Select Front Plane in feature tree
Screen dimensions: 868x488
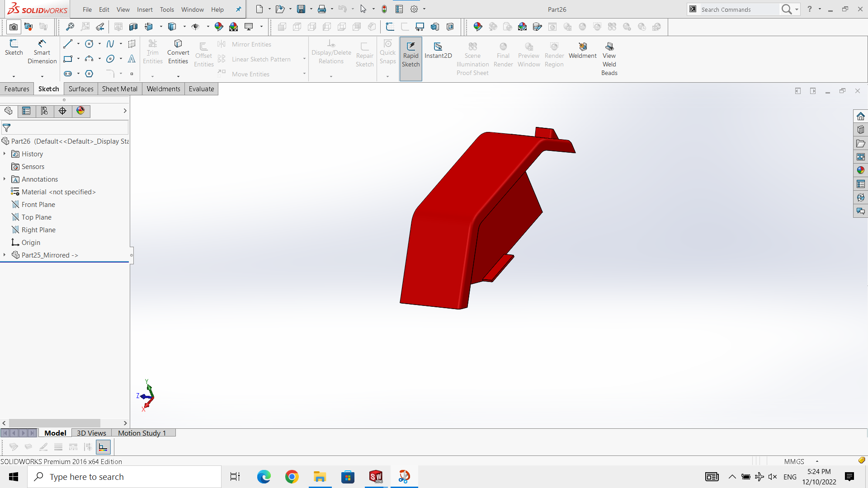coord(38,205)
